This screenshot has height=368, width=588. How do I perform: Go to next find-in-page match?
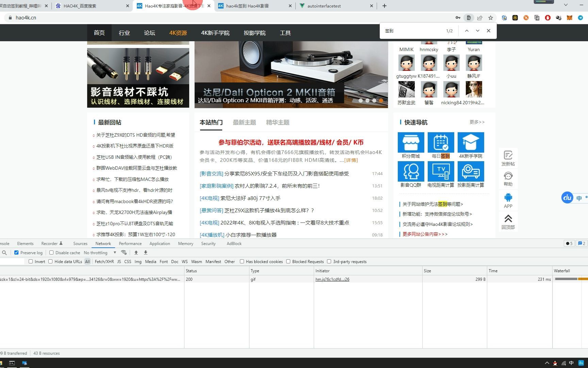(x=478, y=31)
